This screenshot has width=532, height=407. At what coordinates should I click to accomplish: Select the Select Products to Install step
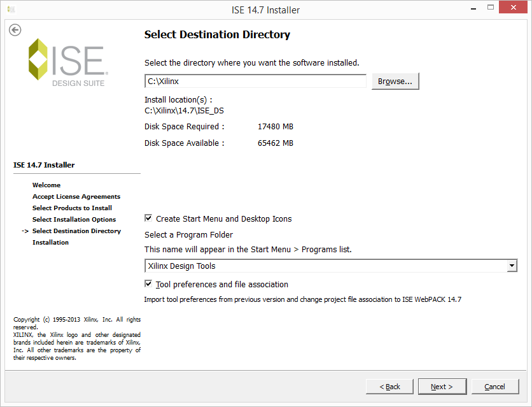(x=72, y=208)
